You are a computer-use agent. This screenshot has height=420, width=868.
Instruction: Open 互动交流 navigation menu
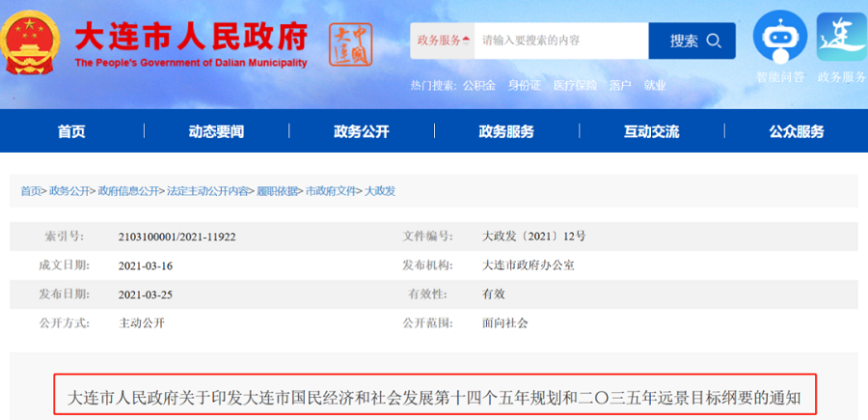651,131
